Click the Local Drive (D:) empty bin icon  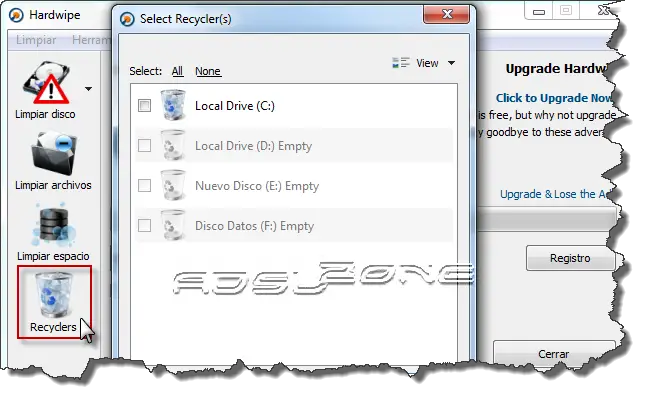(173, 145)
